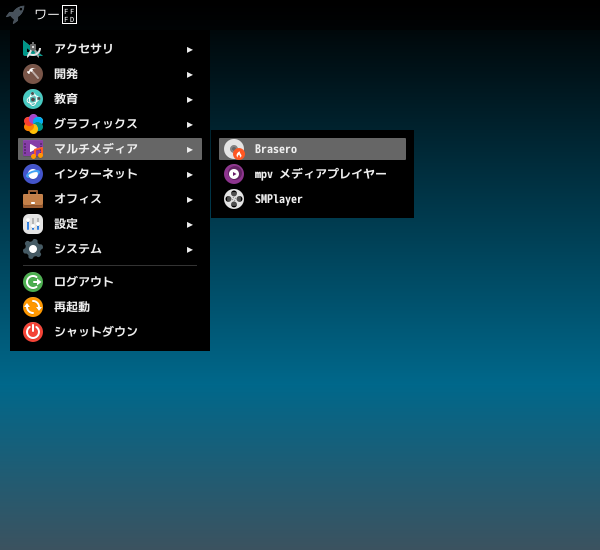Viewport: 600px width, 550px height.
Task: Click the オフィス briefcase icon
Action: [x=33, y=199]
